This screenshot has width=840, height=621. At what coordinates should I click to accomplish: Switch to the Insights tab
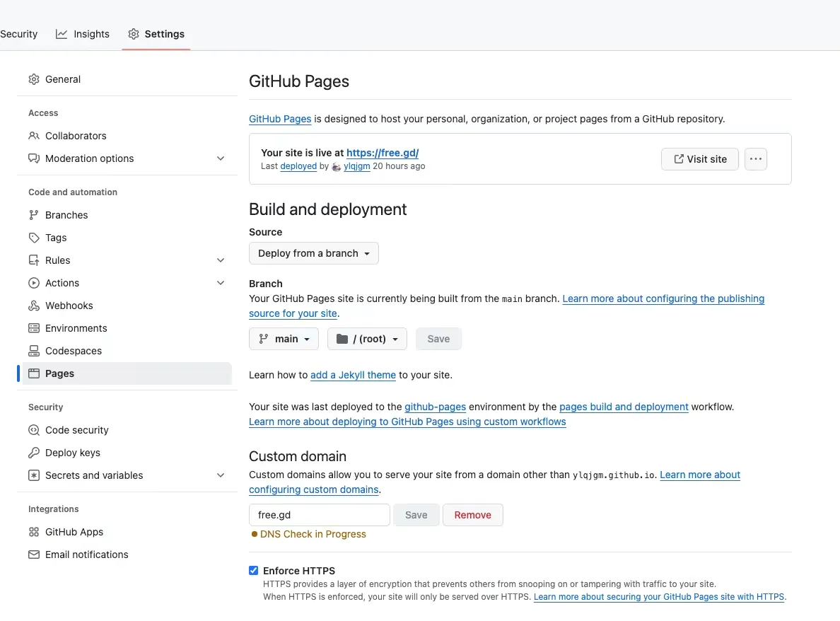point(83,34)
